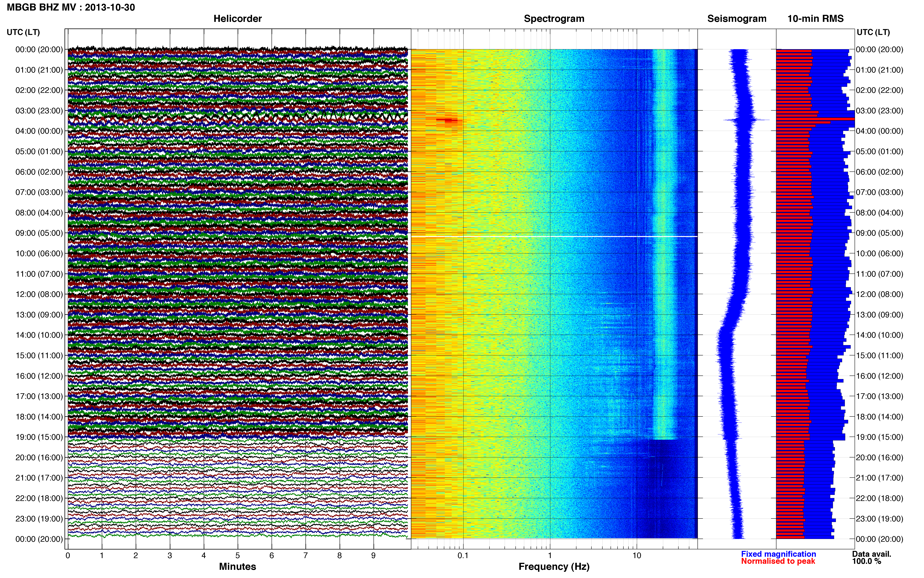Click RMS-side time label 21:00 (17:00)
This screenshot has width=924, height=578.
(879, 478)
